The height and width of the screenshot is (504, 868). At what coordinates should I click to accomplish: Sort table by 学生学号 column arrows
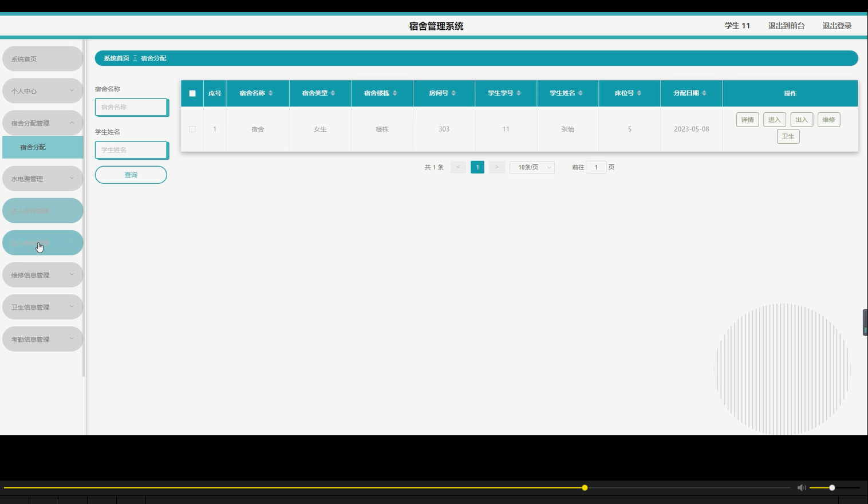(519, 93)
